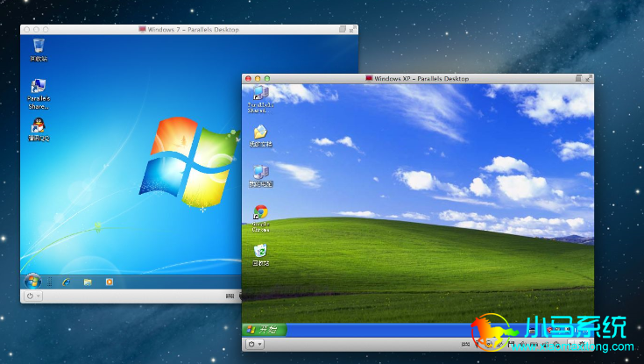This screenshot has height=364, width=644.
Task: Click keyboard icon in Windows XP window status bar
Action: (x=465, y=344)
